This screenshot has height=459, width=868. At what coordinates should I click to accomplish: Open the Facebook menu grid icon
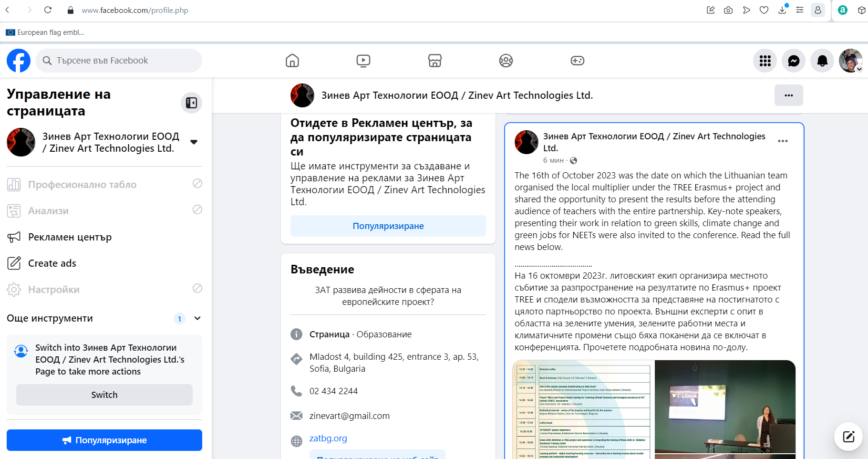point(765,61)
